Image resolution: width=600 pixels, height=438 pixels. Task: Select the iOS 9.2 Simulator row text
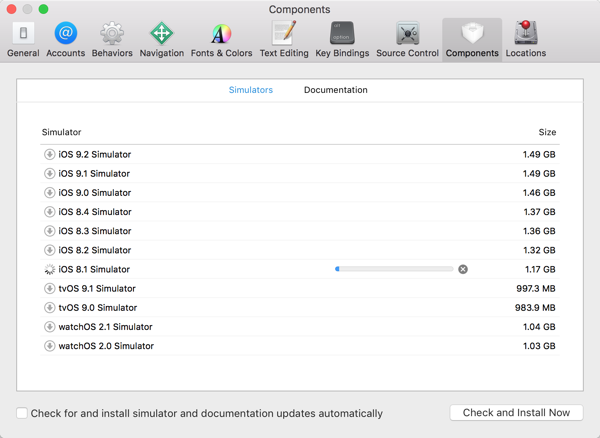[x=95, y=155]
